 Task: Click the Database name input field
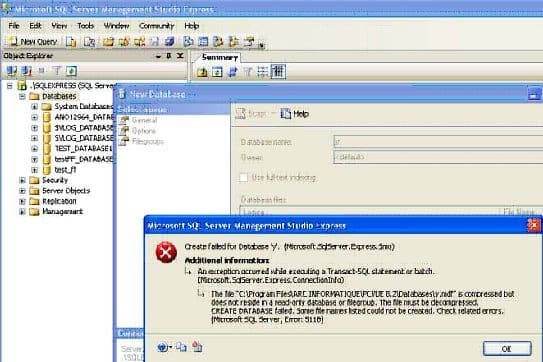pyautogui.click(x=438, y=142)
